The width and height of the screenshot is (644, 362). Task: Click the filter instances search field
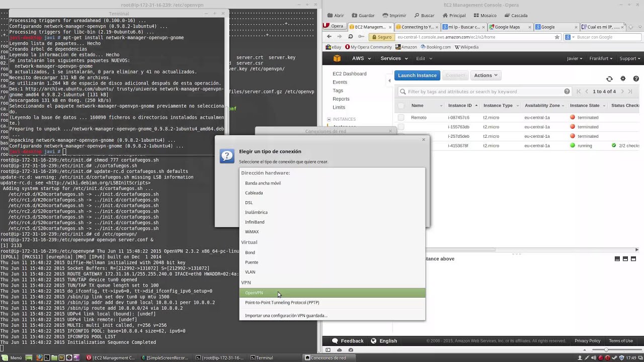point(485,92)
